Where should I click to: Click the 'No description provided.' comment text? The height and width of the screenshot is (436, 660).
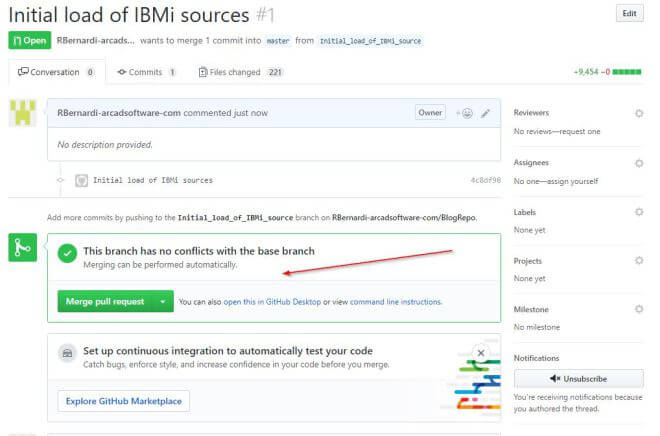tap(105, 144)
